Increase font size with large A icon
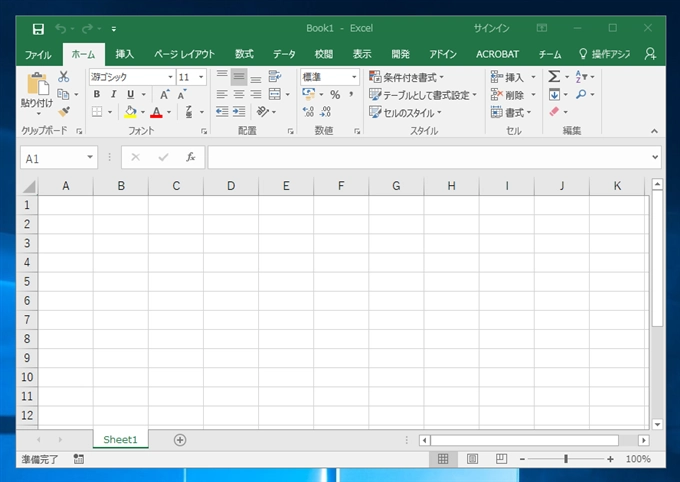 (164, 94)
